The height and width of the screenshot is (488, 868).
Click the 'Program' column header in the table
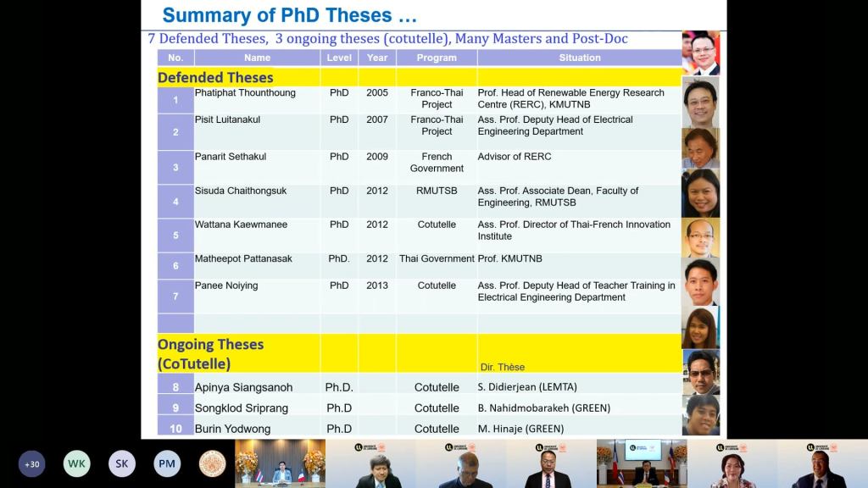click(x=437, y=58)
